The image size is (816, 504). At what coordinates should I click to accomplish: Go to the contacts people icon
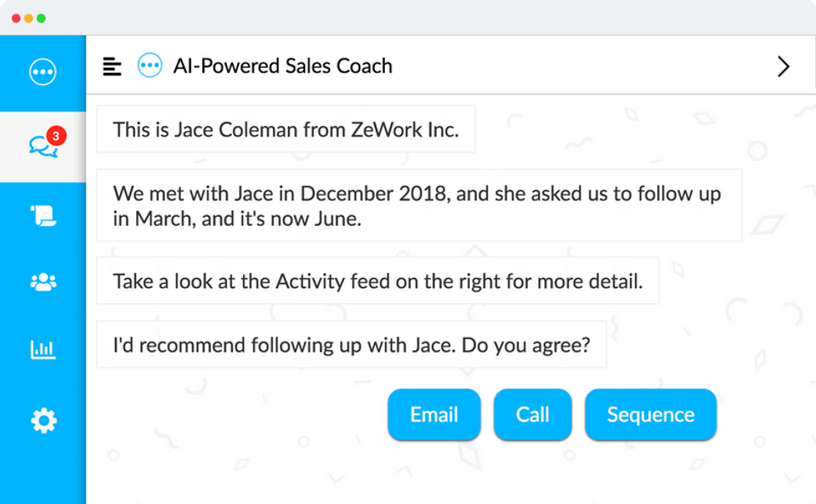[42, 282]
